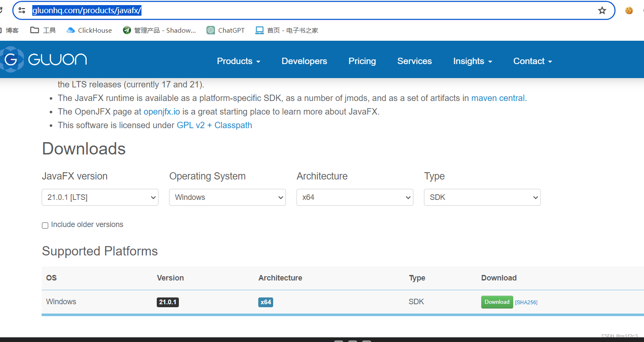The image size is (644, 342).
Task: Expand the Insights menu
Action: pos(472,61)
